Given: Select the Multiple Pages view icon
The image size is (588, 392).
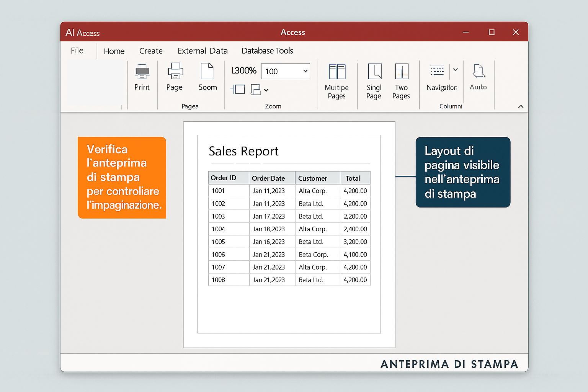Looking at the screenshot, I should coord(337,72).
